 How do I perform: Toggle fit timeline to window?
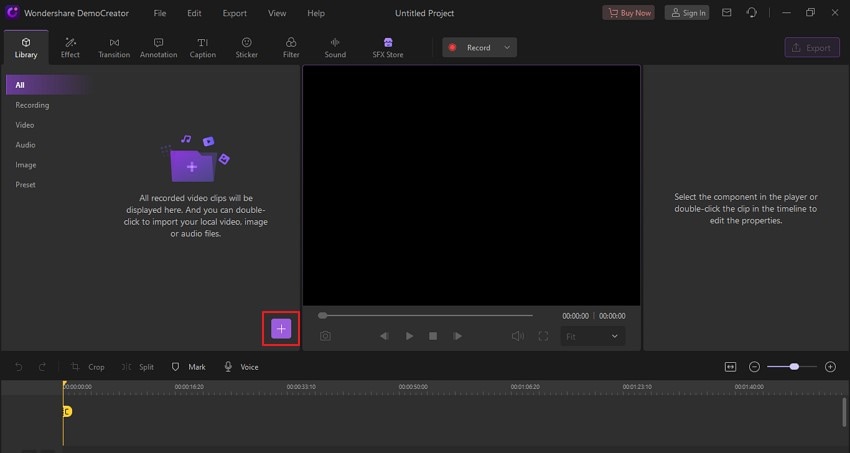pos(730,367)
